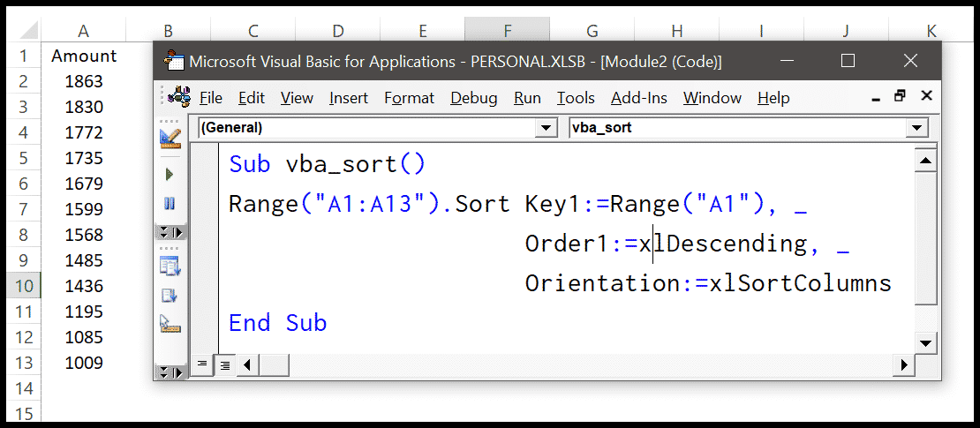This screenshot has width=980, height=428.
Task: Open the Edit menu
Action: 252,98
